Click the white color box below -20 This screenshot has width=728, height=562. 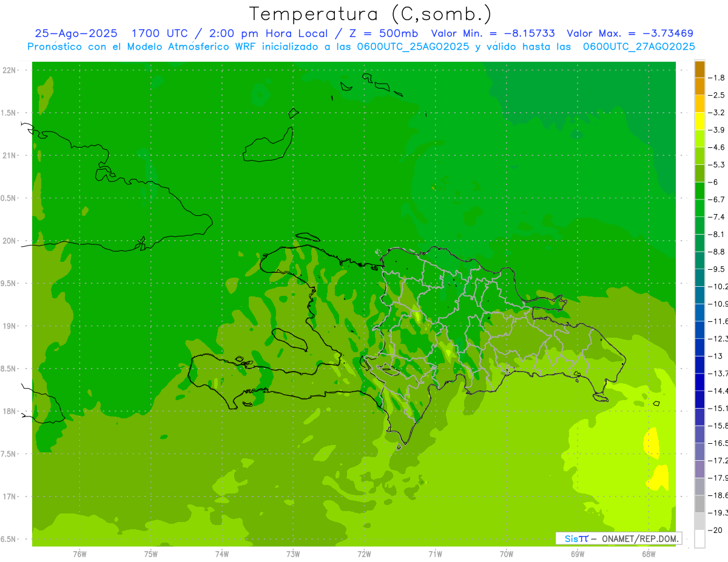699,539
